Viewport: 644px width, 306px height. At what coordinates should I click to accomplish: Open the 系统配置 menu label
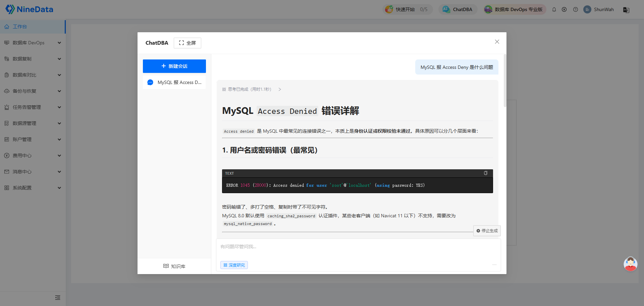22,188
